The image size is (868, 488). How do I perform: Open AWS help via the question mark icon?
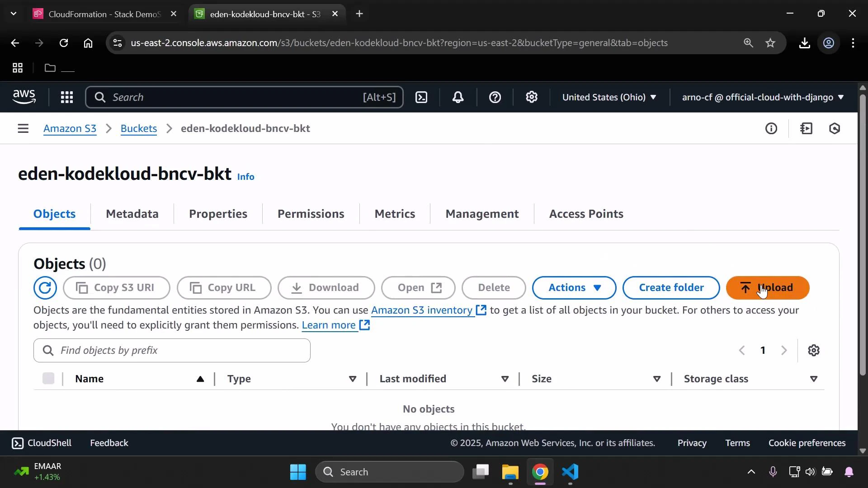495,97
